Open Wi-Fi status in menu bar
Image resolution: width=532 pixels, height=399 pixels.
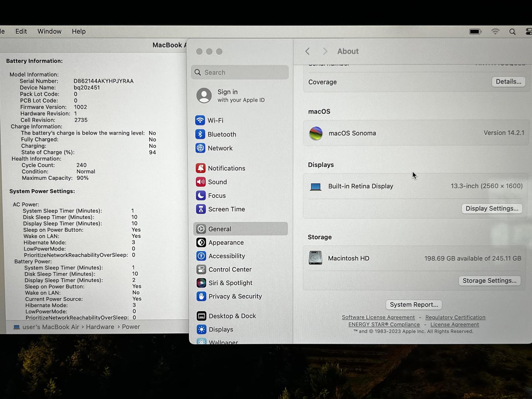click(x=495, y=32)
